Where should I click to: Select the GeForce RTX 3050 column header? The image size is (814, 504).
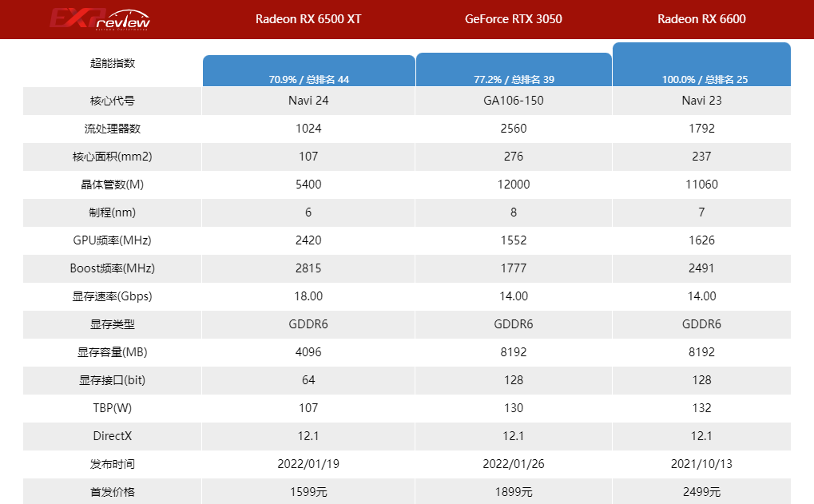tap(514, 19)
